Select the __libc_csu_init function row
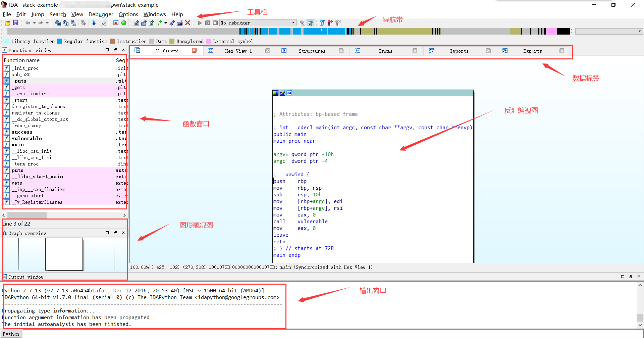This screenshot has height=338, width=644. click(x=65, y=151)
